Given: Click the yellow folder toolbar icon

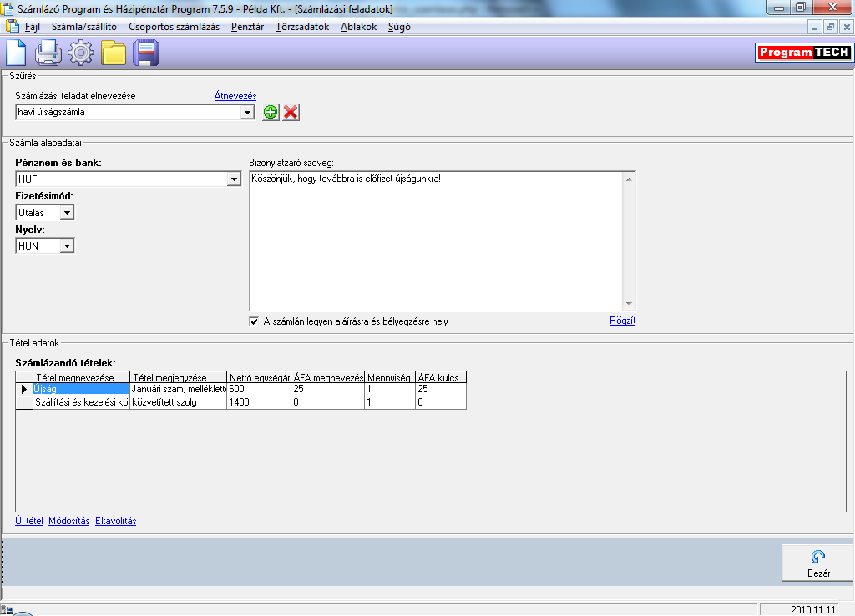Looking at the screenshot, I should 114,53.
